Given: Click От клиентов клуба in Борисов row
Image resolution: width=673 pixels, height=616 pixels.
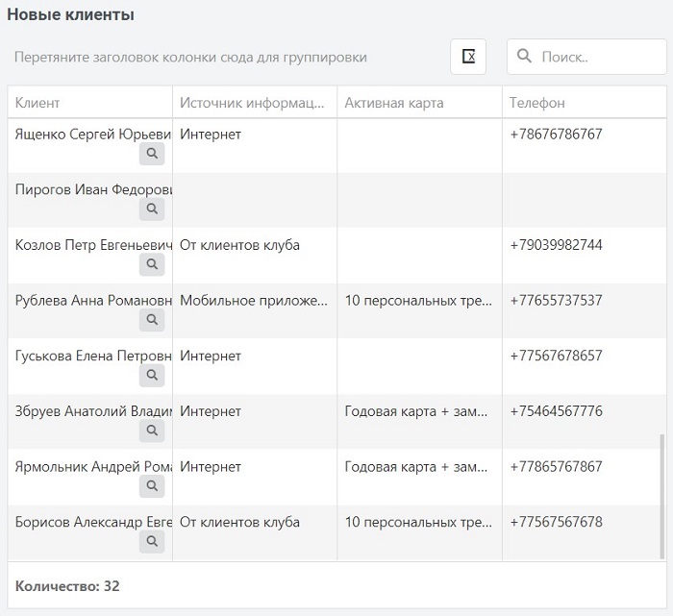Looking at the screenshot, I should pyautogui.click(x=239, y=522).
